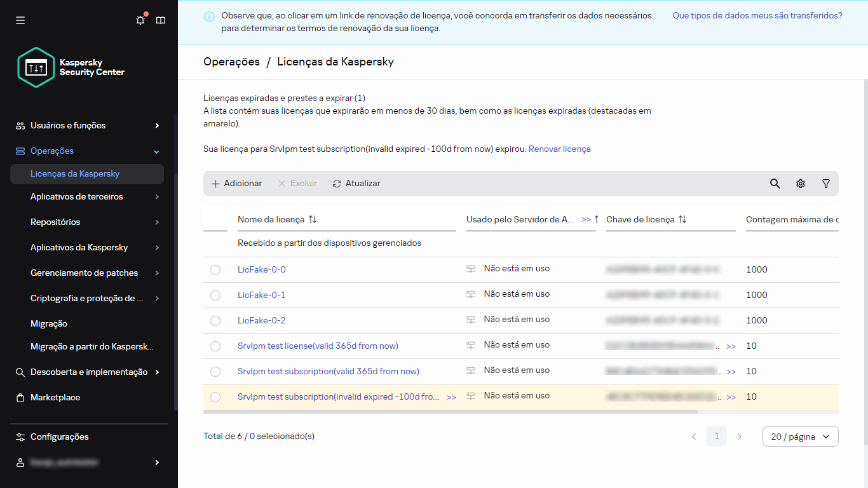The height and width of the screenshot is (488, 868).
Task: Click the search magnifier icon in toolbar
Action: tap(775, 183)
